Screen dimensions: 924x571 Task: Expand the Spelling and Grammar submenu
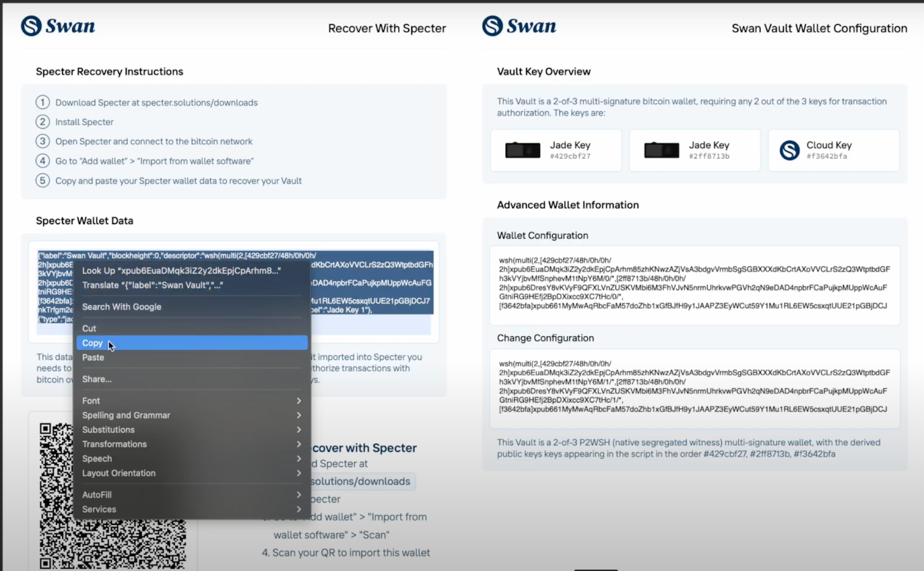(192, 415)
